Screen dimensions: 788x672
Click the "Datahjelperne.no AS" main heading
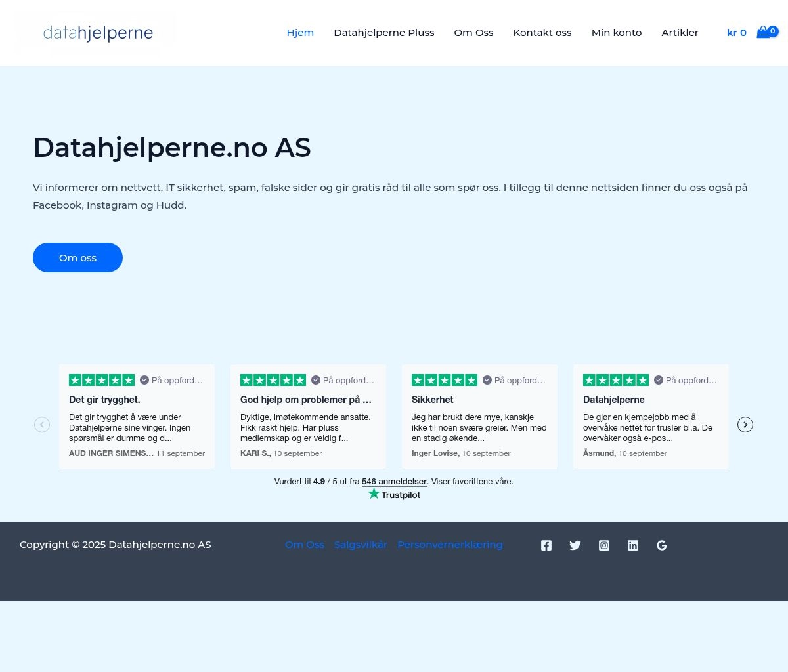172,148
